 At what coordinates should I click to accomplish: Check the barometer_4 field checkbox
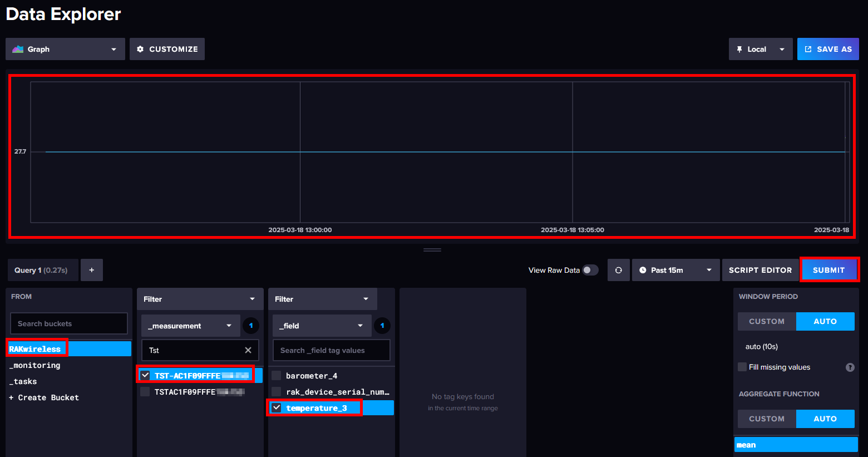[277, 375]
